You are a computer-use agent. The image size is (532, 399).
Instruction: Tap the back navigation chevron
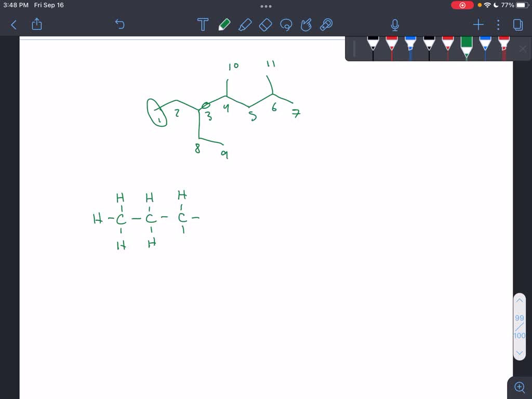12,24
